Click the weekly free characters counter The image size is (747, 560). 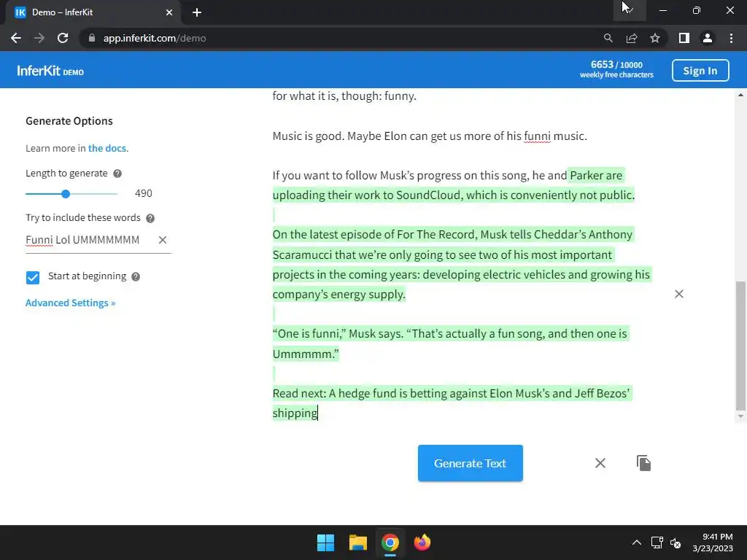coord(616,69)
